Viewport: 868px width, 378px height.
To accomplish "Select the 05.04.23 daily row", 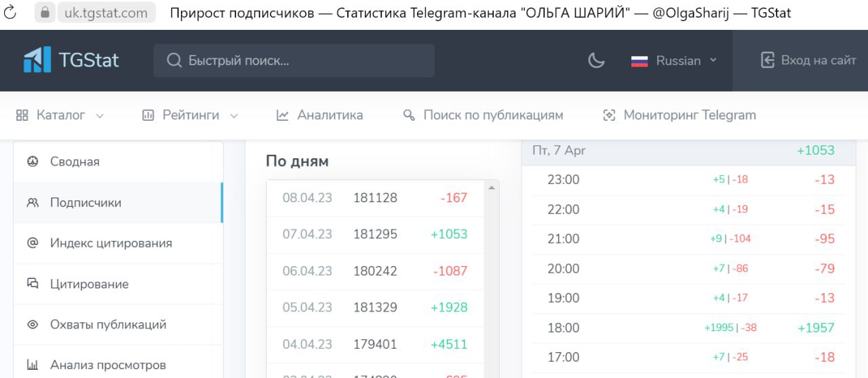I will coord(375,307).
